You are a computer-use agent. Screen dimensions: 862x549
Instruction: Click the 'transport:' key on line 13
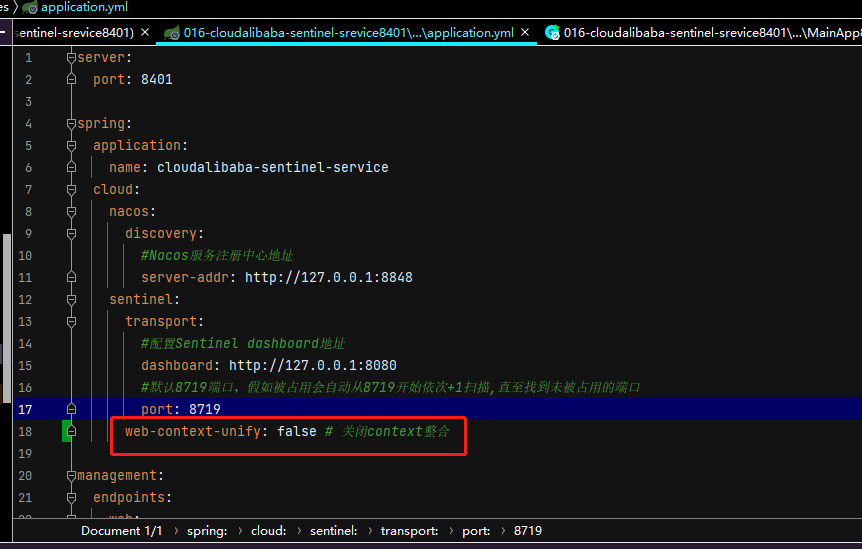tap(164, 321)
